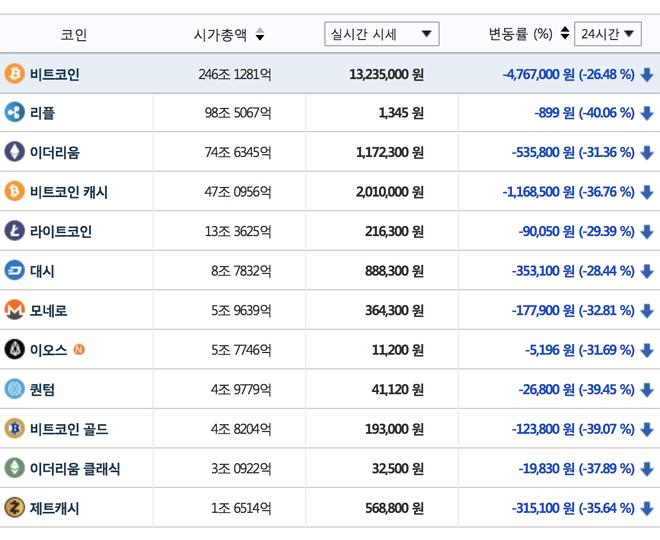Click the 98조 5067억 market cap cell
660x540 pixels.
[x=238, y=113]
